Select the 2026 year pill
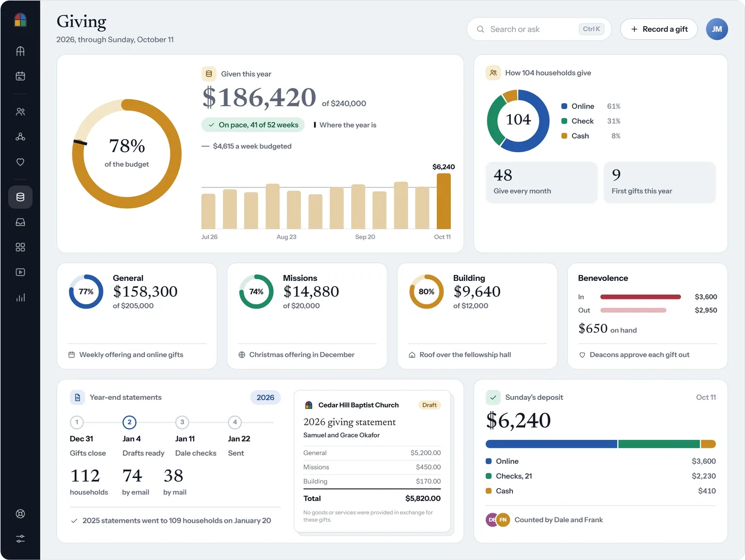The image size is (745, 560). [266, 397]
